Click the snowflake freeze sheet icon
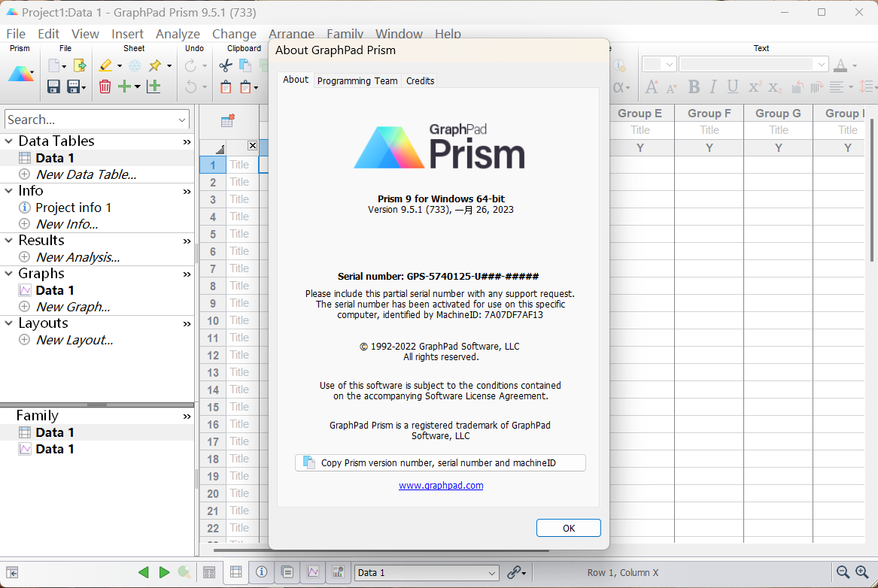 tap(135, 65)
